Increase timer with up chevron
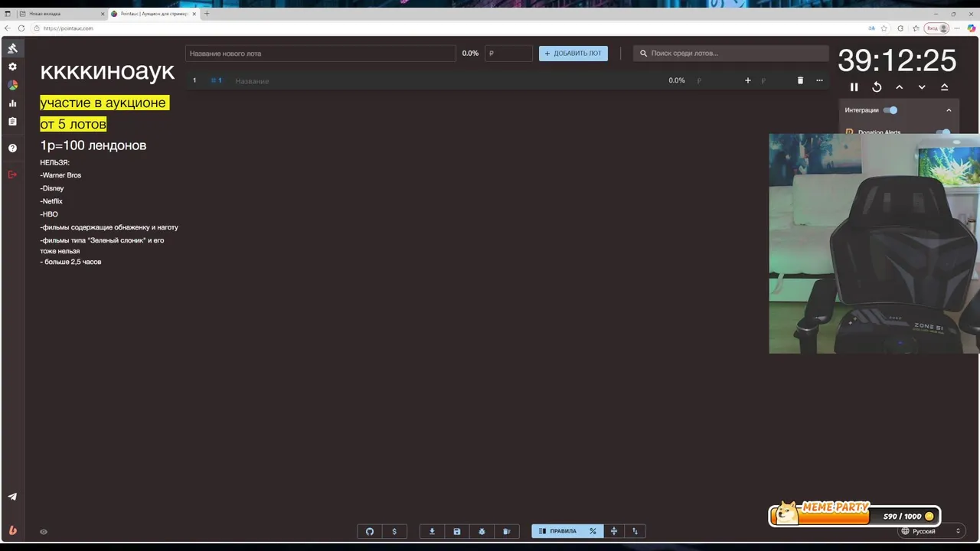Viewport: 980px width, 551px height. [x=900, y=87]
